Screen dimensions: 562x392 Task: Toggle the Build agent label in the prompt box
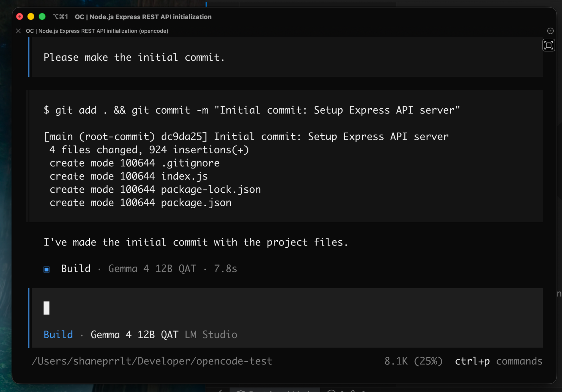coord(58,335)
